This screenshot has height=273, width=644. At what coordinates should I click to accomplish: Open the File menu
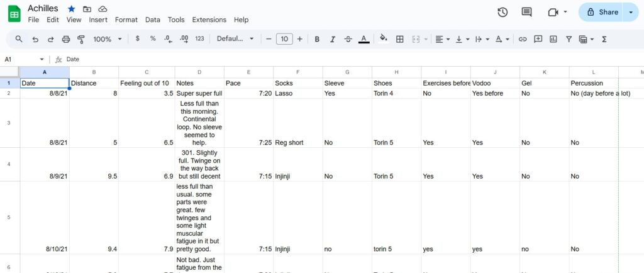pyautogui.click(x=33, y=19)
